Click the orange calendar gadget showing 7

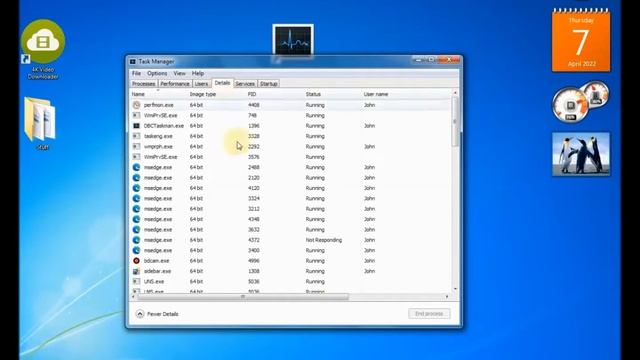[581, 40]
